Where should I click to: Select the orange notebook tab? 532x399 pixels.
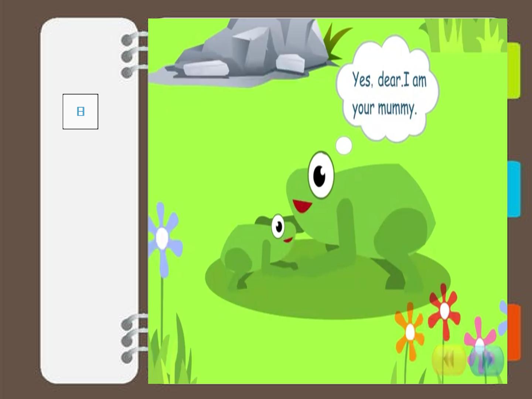tap(514, 332)
